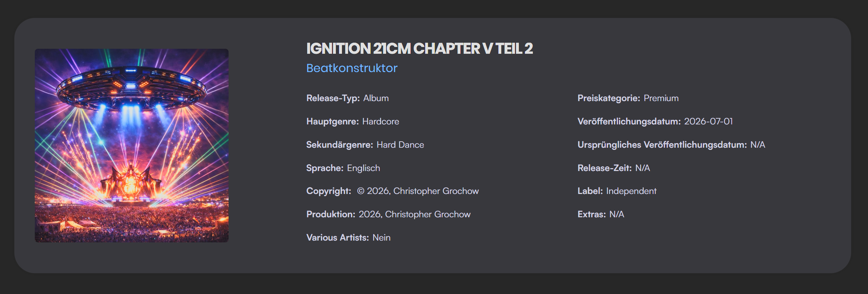Click the Ursprüngliches Veröffentlichungsdatum N/A value
This screenshot has width=868, height=294.
point(757,145)
